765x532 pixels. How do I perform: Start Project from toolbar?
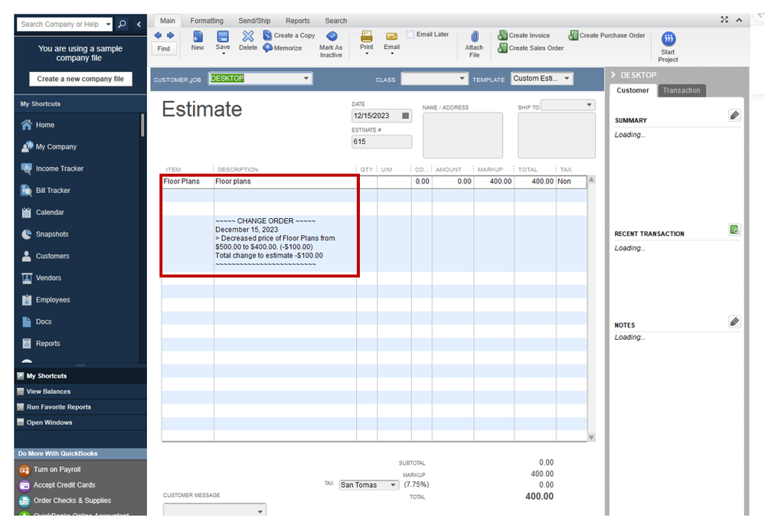(x=668, y=47)
